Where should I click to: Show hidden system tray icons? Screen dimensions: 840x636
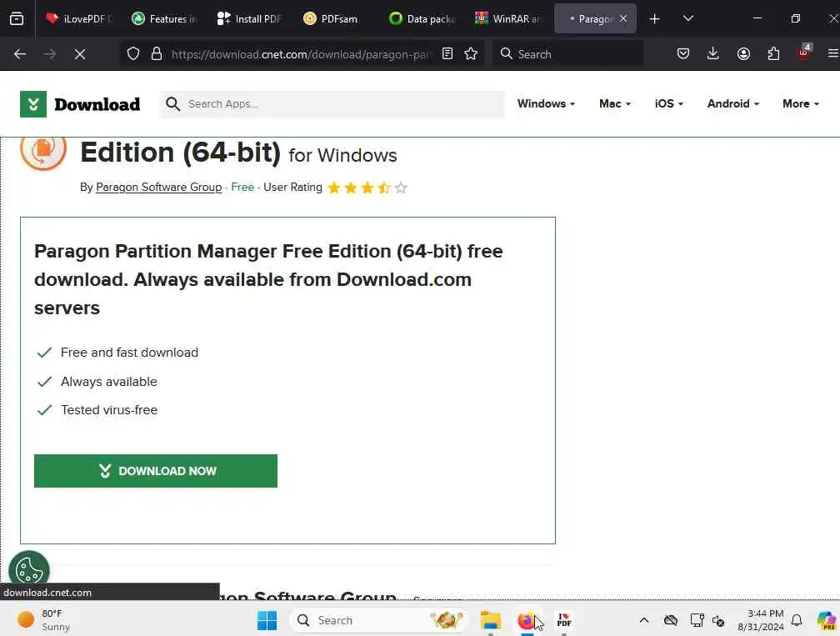(644, 620)
